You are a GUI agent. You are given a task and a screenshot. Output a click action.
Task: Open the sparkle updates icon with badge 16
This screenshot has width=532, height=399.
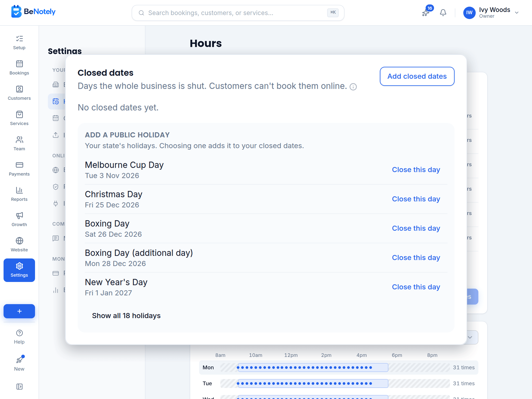[x=426, y=12]
